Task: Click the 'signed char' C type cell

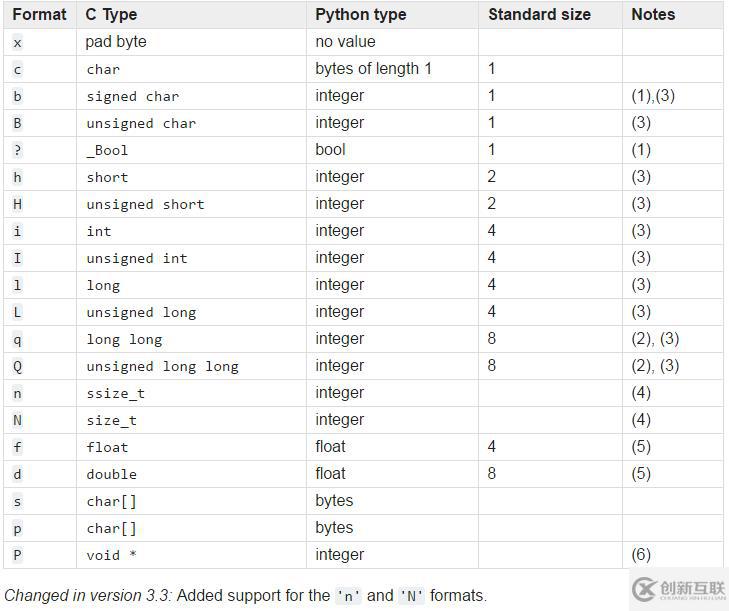Action: point(133,96)
